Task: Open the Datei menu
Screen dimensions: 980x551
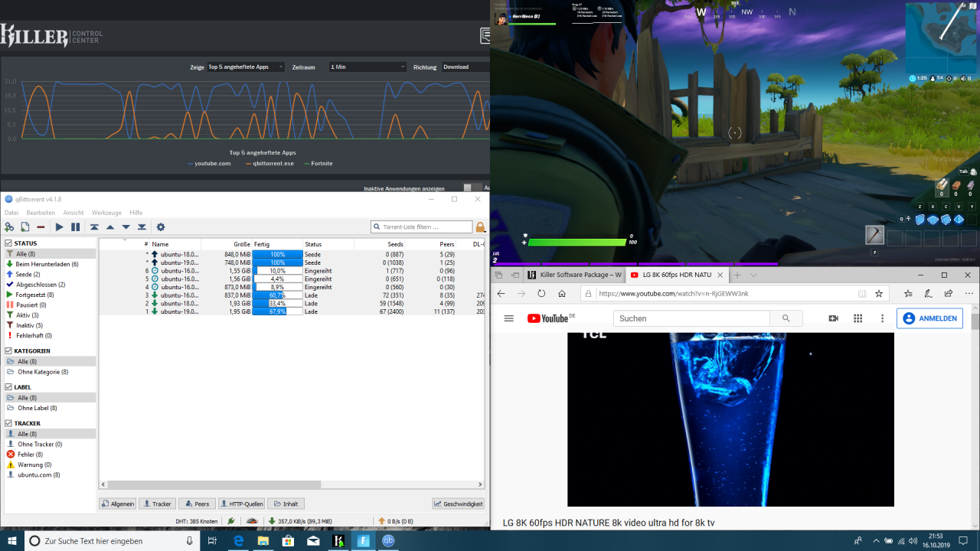Action: click(11, 213)
